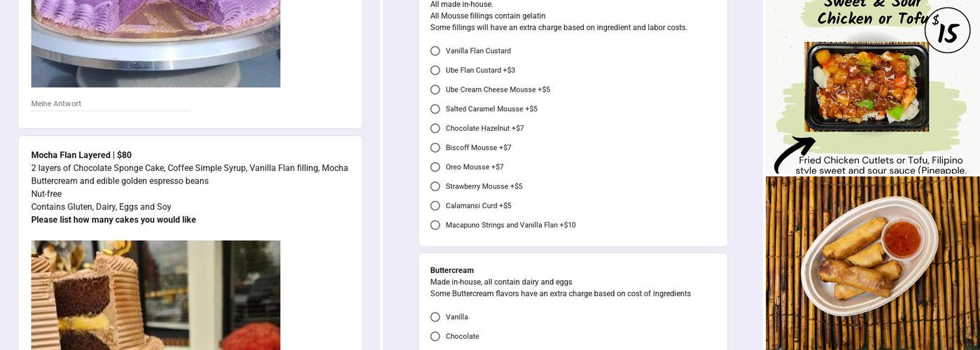Pick plain Chocolate buttercream option
980x350 pixels.
click(x=435, y=337)
